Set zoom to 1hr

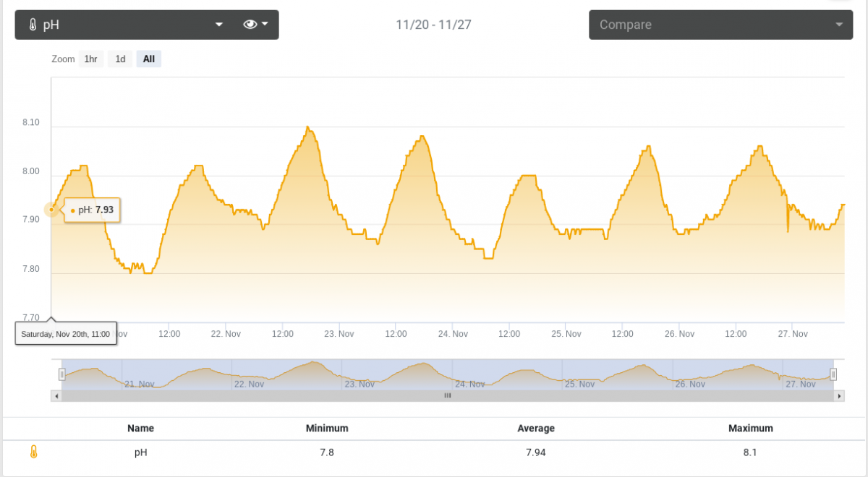pos(90,59)
